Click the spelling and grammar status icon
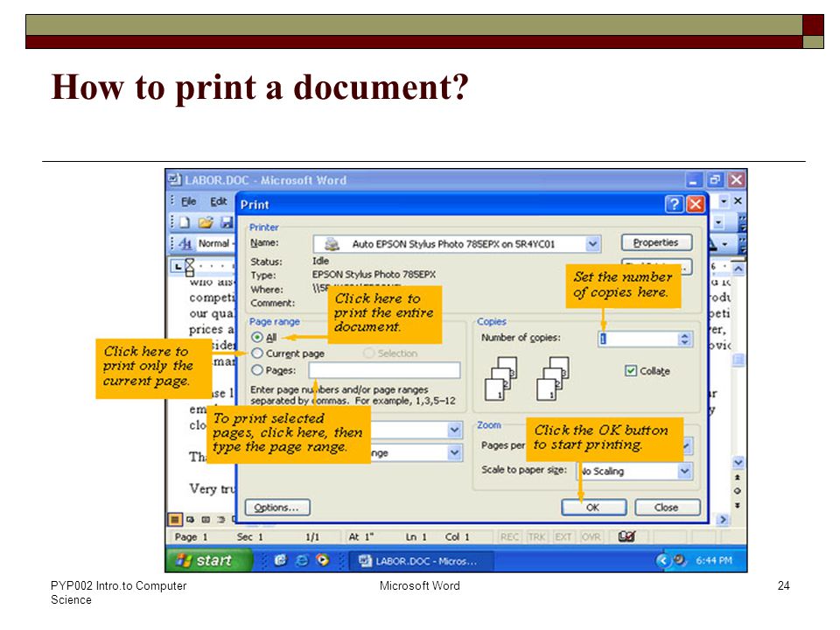The height and width of the screenshot is (630, 840). (626, 536)
